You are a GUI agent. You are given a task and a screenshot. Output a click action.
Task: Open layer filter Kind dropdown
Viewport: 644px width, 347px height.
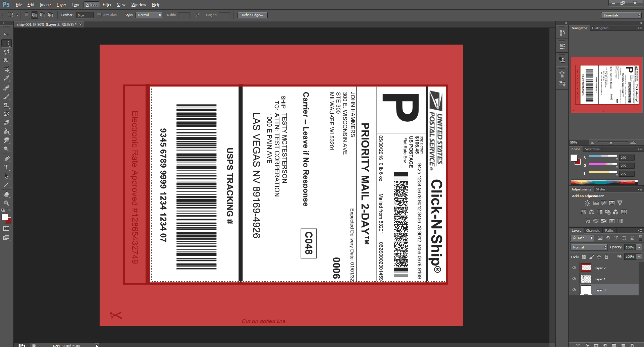[x=582, y=238]
